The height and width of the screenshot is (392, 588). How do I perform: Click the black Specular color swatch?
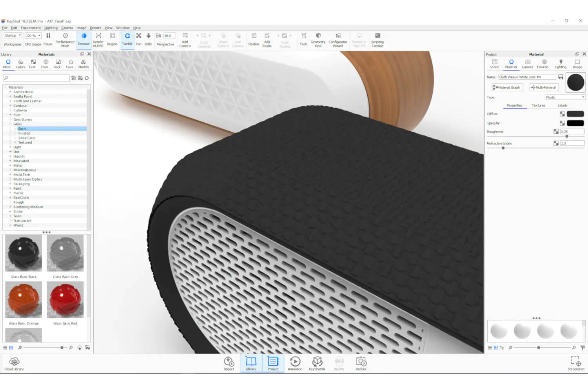575,123
